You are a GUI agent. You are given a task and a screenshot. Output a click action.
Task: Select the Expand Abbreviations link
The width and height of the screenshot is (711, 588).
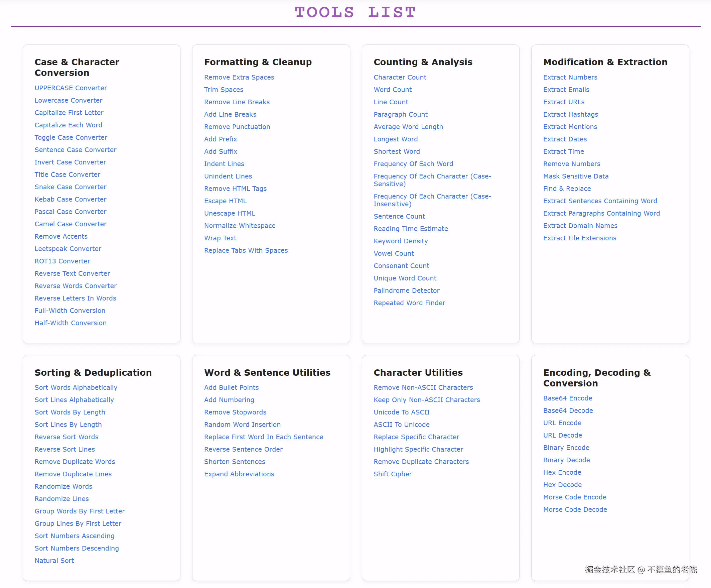239,474
